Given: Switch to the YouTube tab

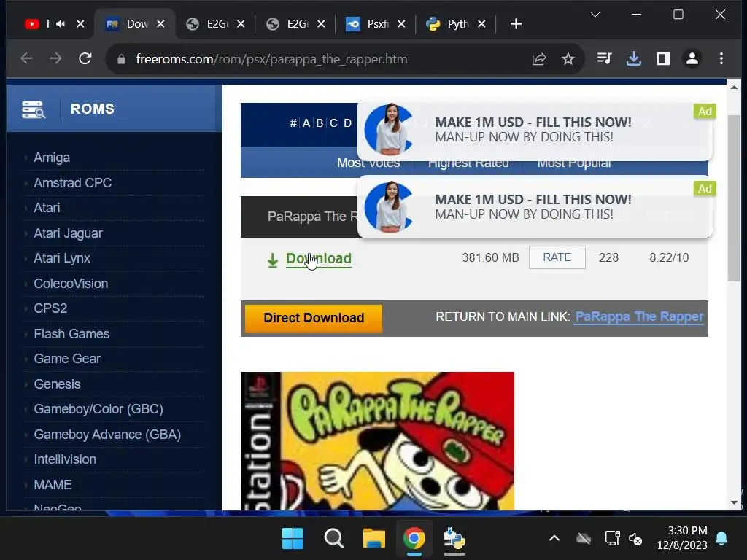Looking at the screenshot, I should coord(39,24).
